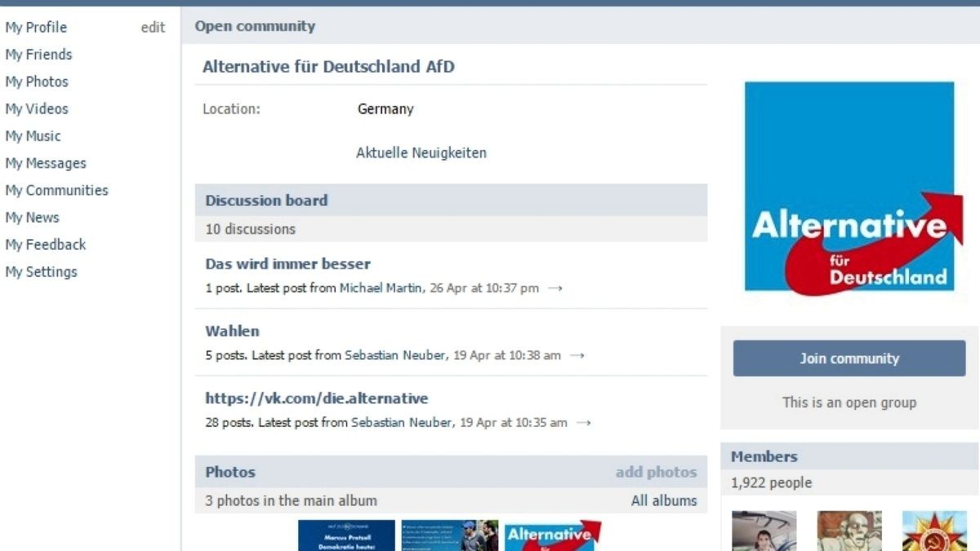Click the Join community button

coord(848,358)
